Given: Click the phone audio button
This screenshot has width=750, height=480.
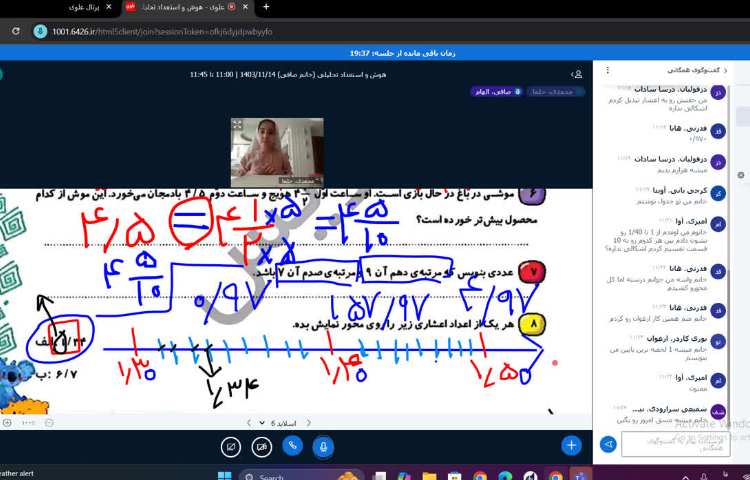Looking at the screenshot, I should click(x=292, y=446).
